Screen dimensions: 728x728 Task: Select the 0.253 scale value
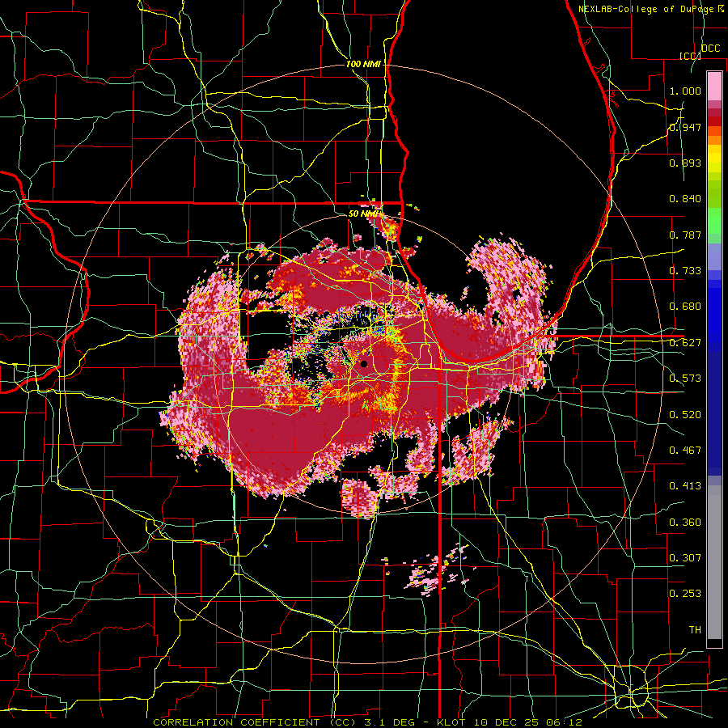pos(685,594)
